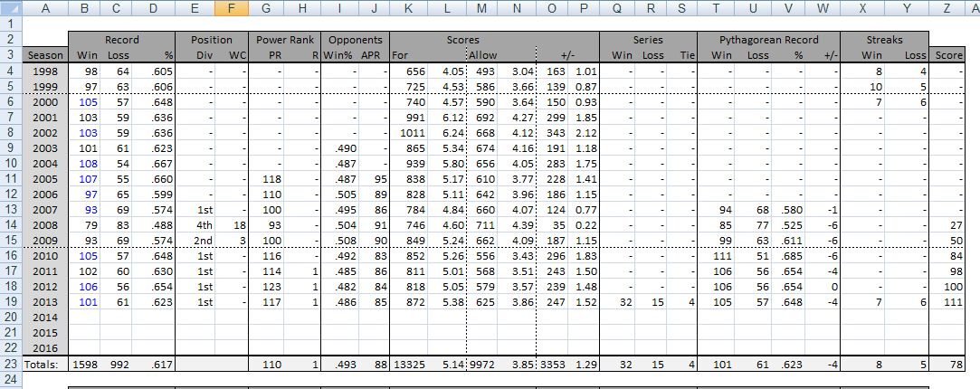980x389 pixels.
Task: Click the Pythagorean Record heading cell
Action: (x=768, y=40)
